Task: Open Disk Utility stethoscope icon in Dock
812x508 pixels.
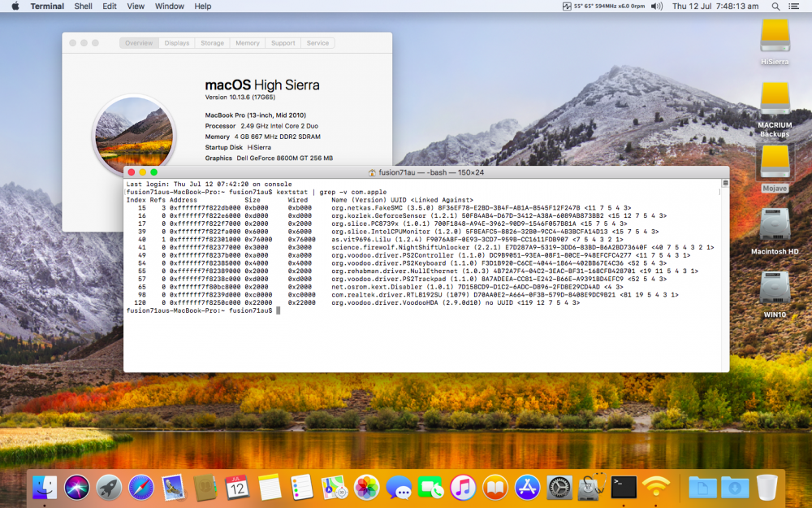Action: click(592, 487)
